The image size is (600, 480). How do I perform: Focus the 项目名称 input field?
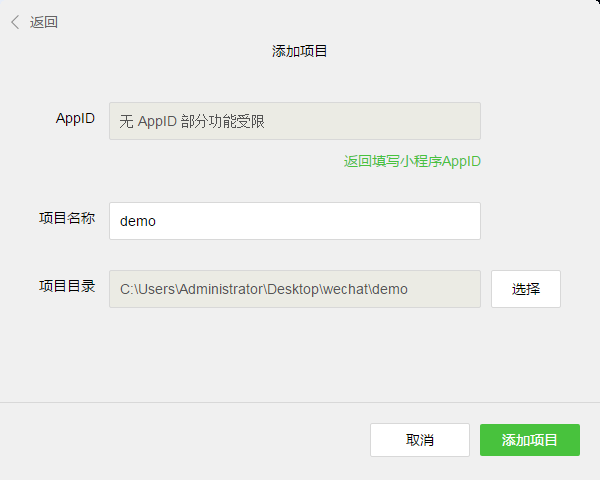point(294,221)
